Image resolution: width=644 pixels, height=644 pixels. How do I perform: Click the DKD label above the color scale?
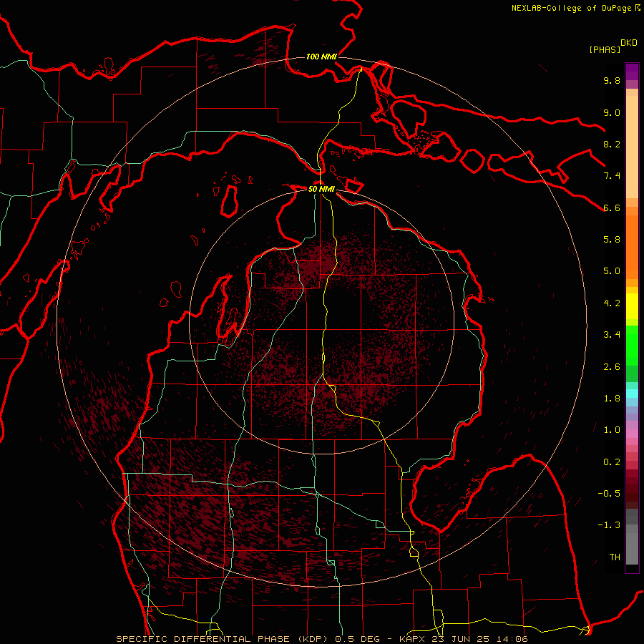point(629,43)
